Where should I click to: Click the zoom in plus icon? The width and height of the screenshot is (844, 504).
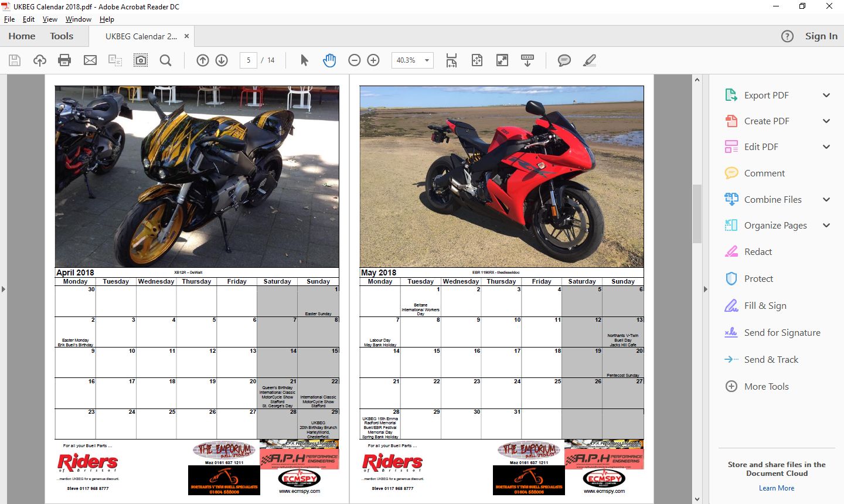point(373,60)
